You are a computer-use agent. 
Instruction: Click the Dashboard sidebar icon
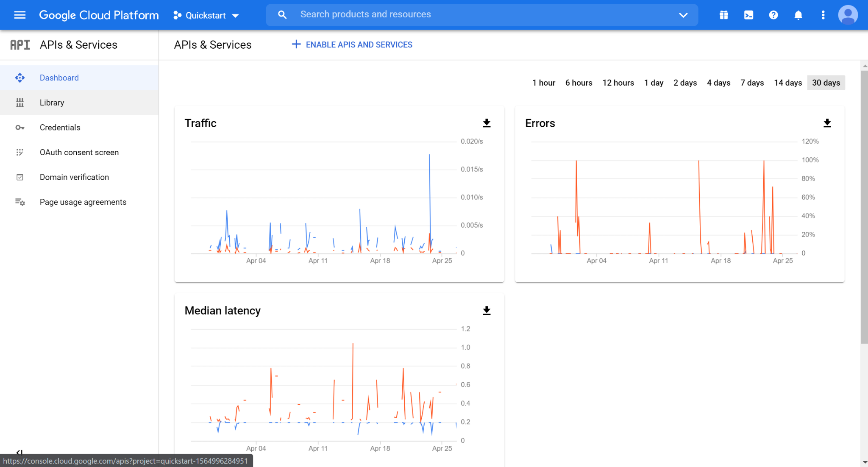[x=19, y=78]
